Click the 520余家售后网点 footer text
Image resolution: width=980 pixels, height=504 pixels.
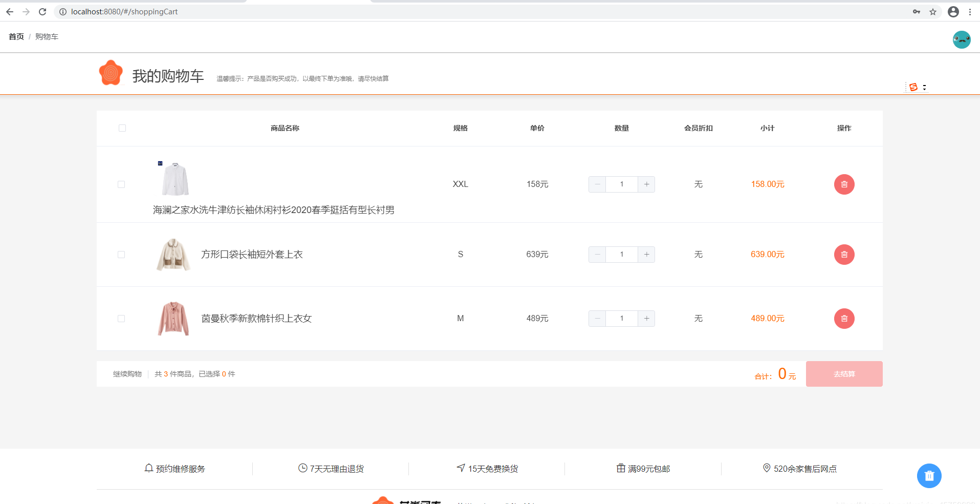pos(805,469)
